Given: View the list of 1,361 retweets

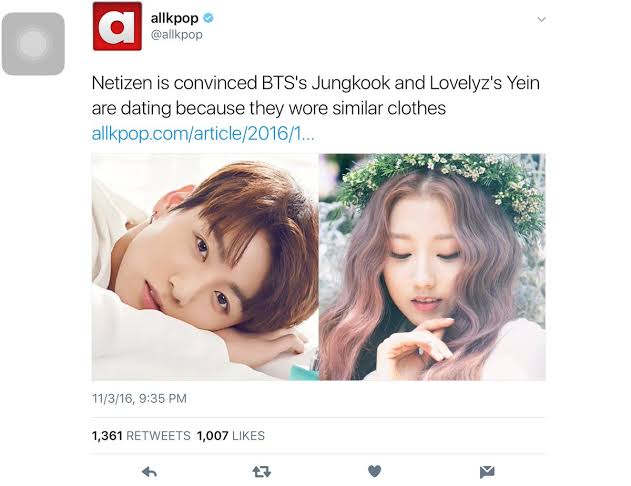Looking at the screenshot, I should [x=141, y=435].
